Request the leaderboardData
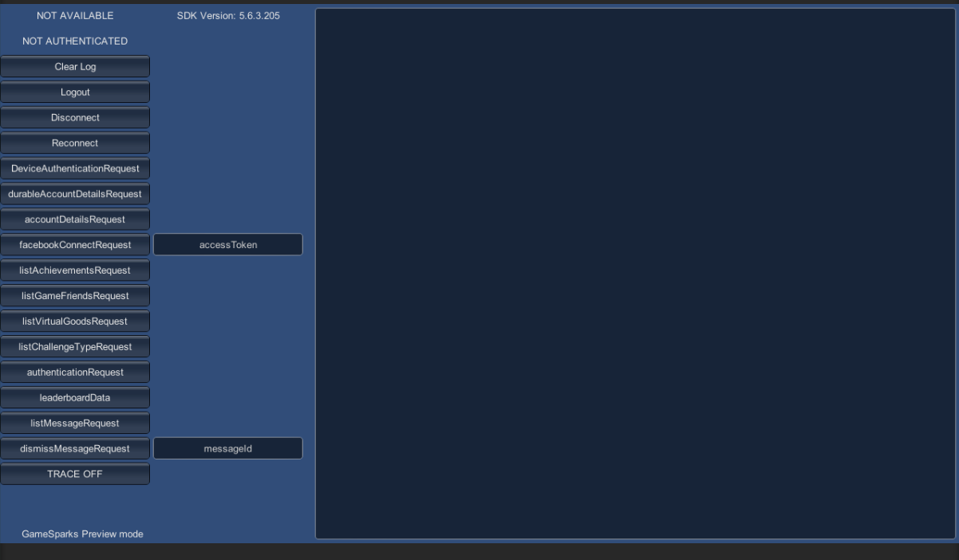959x560 pixels. (x=76, y=397)
